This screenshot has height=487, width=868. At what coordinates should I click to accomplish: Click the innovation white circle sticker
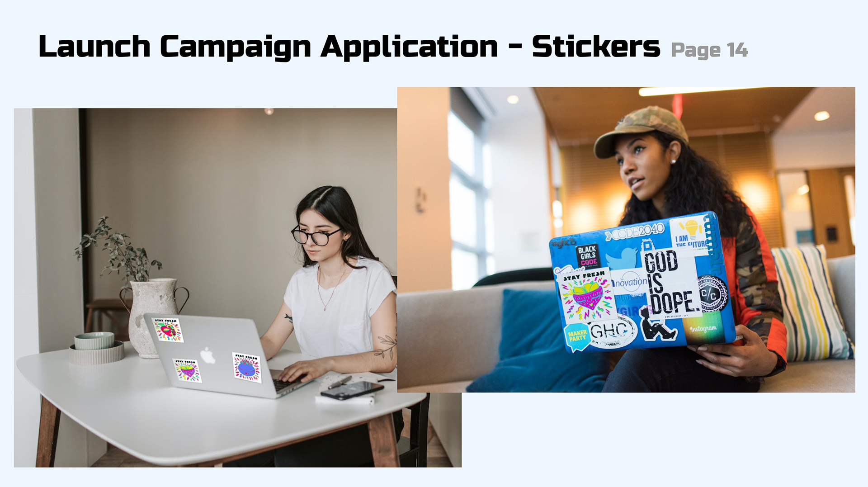pos(630,282)
